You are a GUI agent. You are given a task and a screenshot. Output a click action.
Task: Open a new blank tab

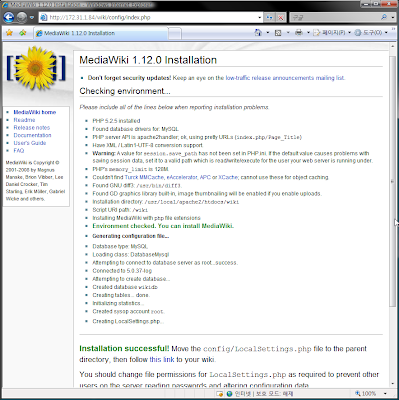pyautogui.click(x=174, y=33)
